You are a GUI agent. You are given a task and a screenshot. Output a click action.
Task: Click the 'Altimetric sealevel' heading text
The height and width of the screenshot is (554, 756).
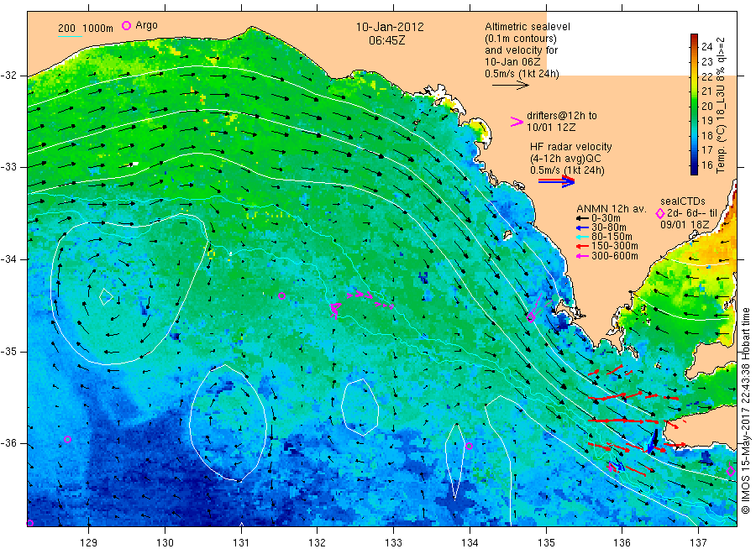[528, 27]
